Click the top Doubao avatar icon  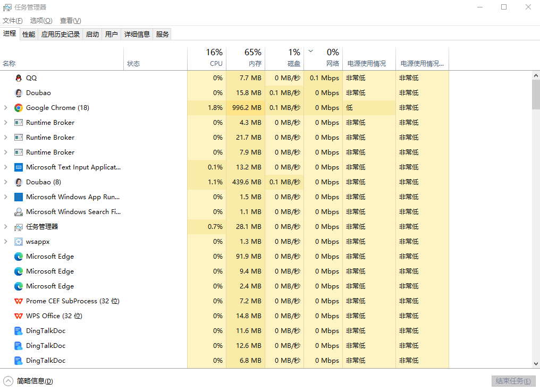coord(19,93)
